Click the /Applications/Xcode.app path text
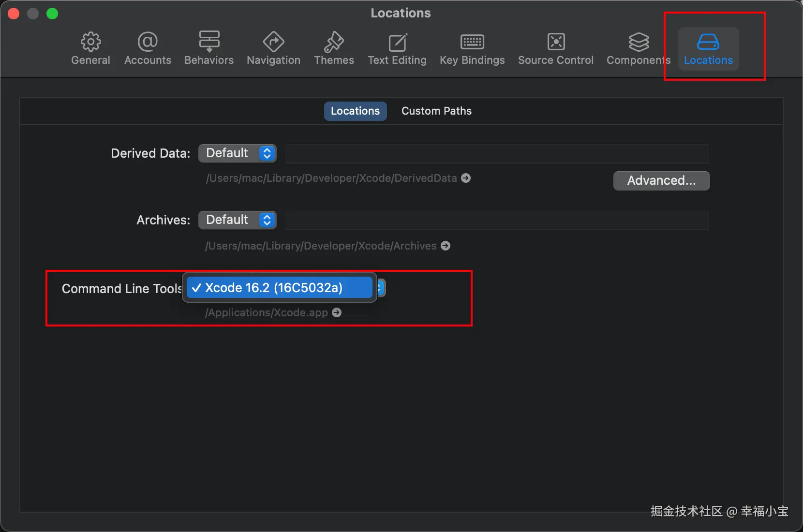The image size is (803, 532). pyautogui.click(x=267, y=312)
